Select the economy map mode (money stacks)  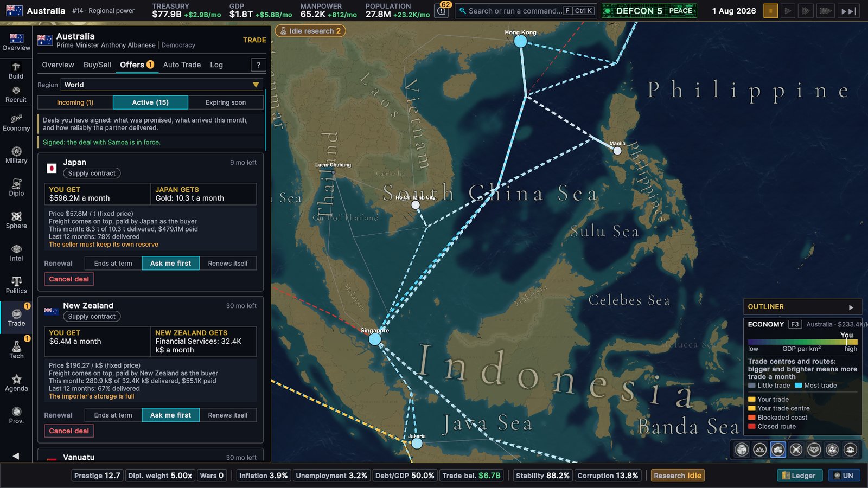pos(778,450)
